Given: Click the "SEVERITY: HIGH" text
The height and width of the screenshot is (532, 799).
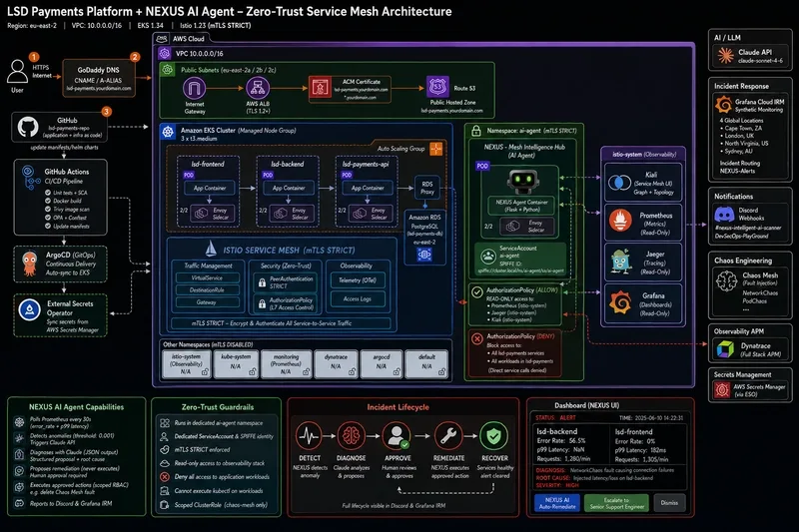Looking at the screenshot, I should (x=557, y=486).
